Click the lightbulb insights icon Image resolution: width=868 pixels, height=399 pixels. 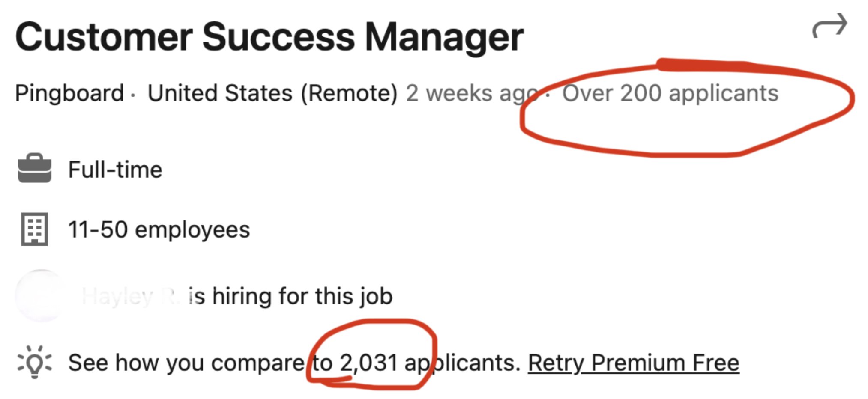(x=34, y=363)
